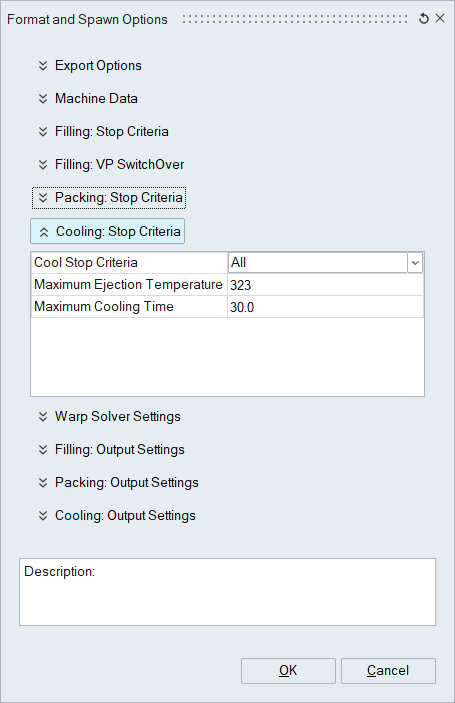Edit Maximum Cooling Time value 30.0
This screenshot has height=703, width=455.
click(x=325, y=307)
